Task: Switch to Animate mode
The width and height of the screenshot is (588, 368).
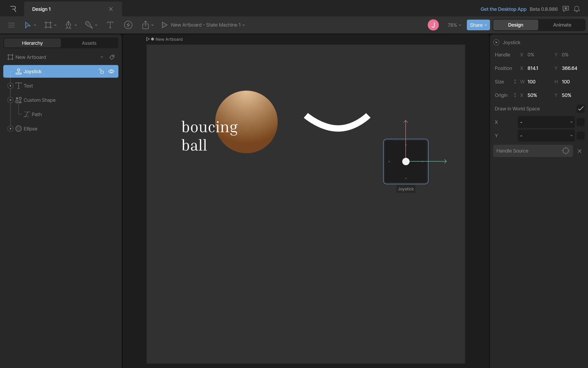Action: (x=562, y=25)
